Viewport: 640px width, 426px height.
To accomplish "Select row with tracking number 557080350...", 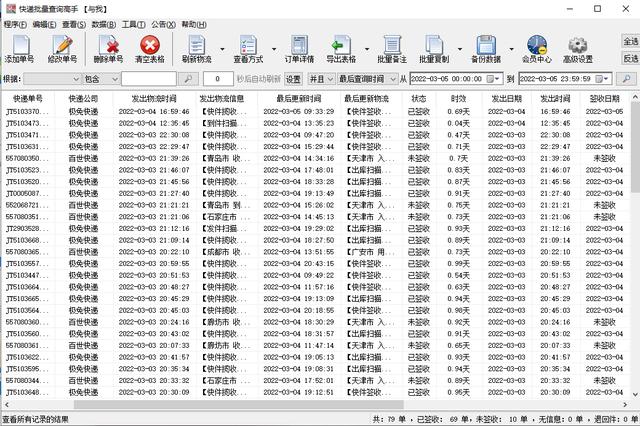I will tap(316, 158).
